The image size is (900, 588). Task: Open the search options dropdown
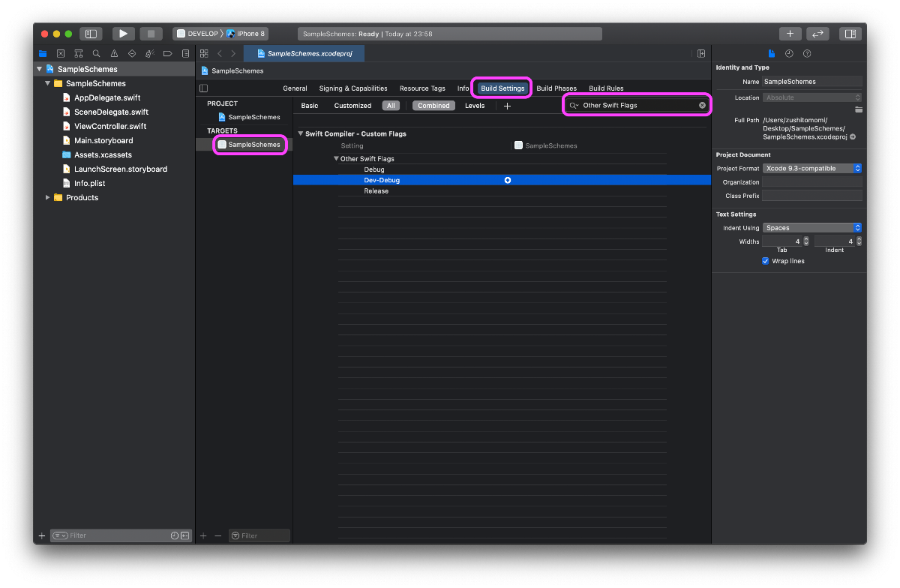point(574,105)
